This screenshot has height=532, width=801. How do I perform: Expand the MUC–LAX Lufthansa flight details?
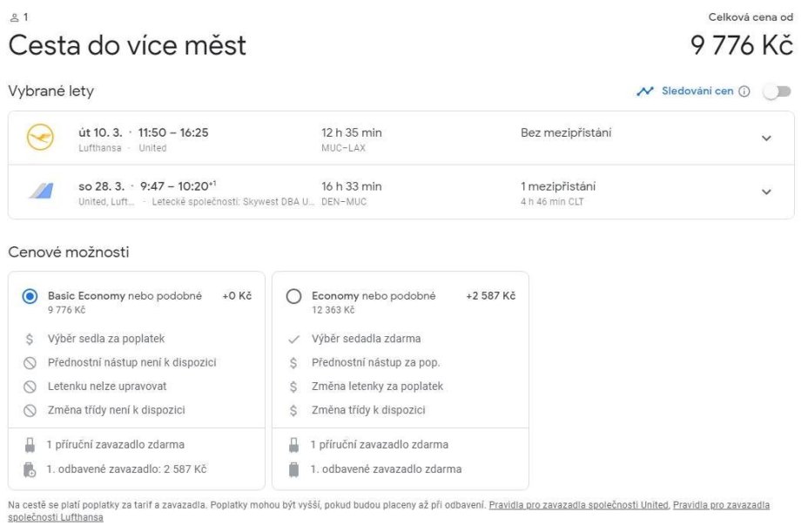tap(766, 138)
